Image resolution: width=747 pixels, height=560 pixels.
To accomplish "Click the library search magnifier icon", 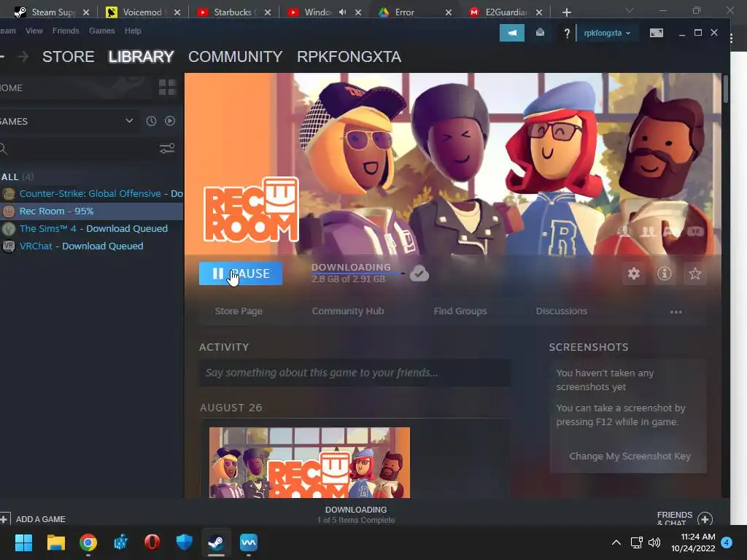I will click(x=3, y=149).
